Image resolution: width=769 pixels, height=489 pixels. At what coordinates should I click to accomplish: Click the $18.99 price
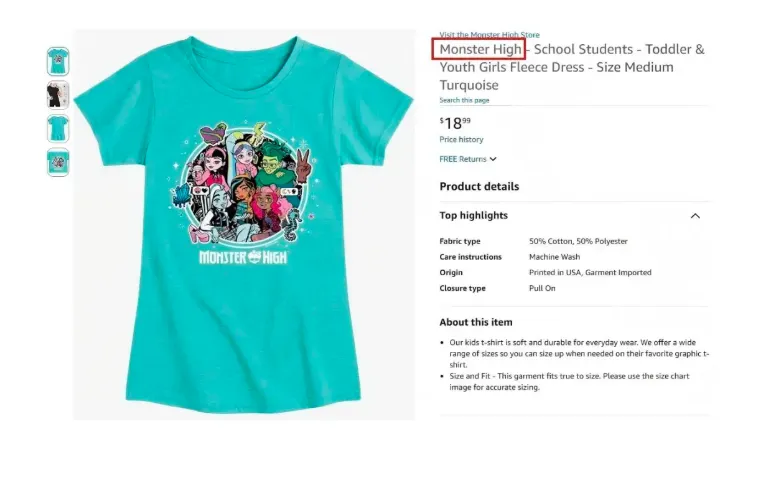455,123
